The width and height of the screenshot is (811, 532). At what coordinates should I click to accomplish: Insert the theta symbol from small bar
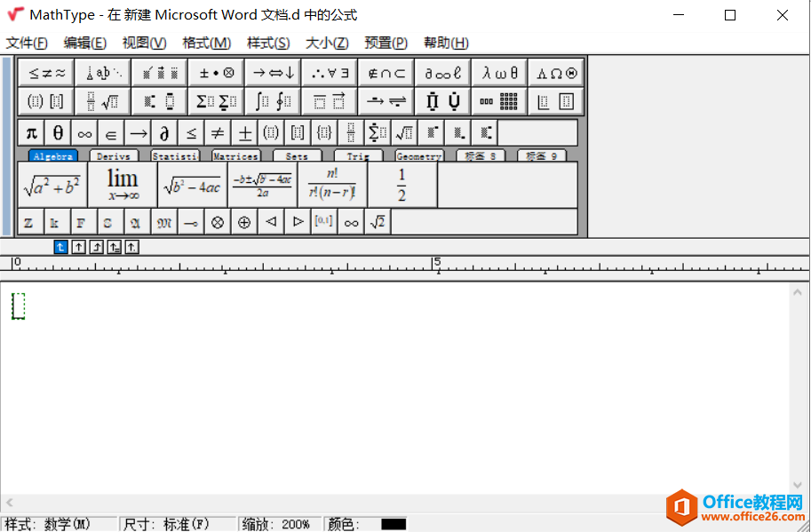(58, 133)
